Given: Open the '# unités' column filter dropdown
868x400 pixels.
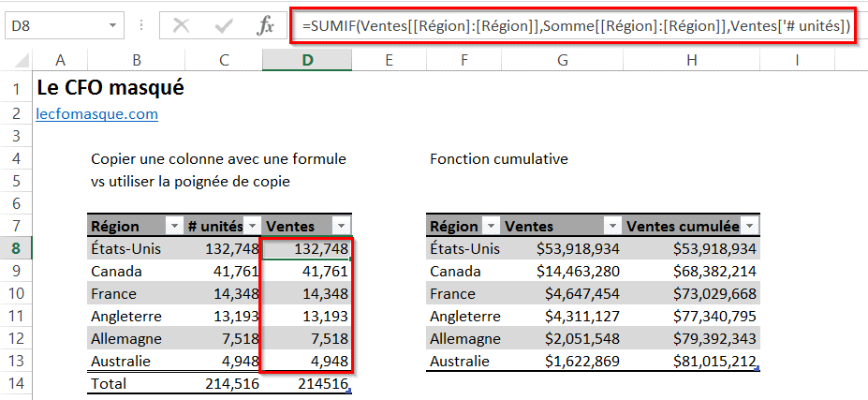Looking at the screenshot, I should click(x=252, y=226).
